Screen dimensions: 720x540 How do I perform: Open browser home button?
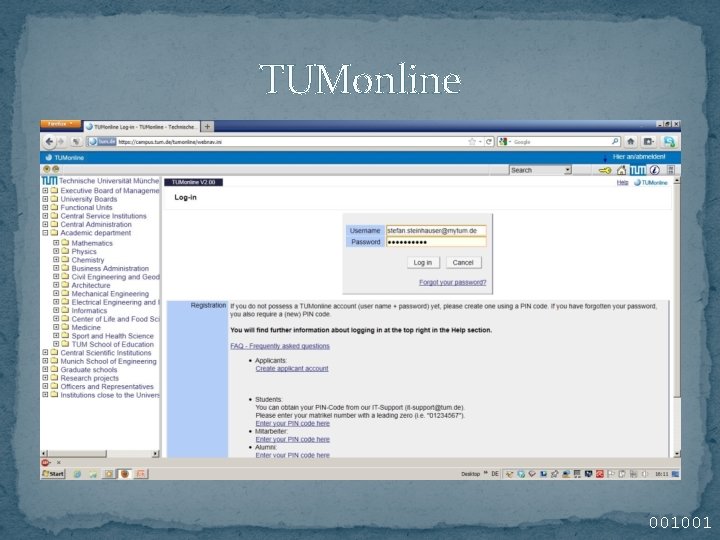point(630,141)
